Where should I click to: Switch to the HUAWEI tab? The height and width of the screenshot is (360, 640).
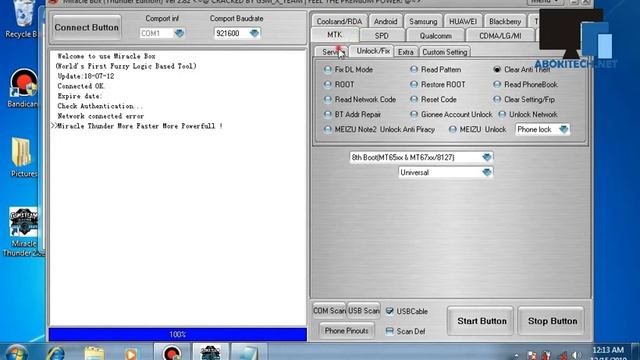coord(463,21)
